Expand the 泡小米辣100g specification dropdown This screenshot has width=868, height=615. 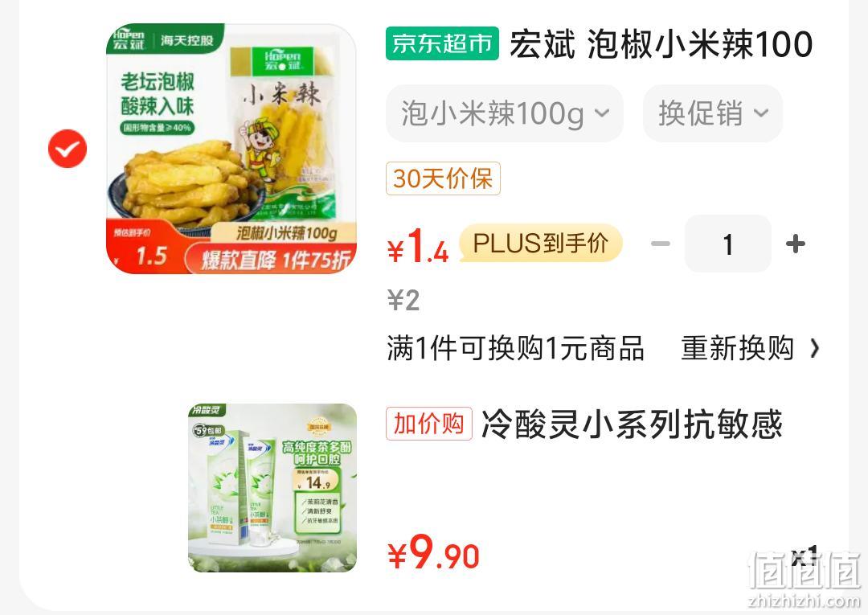pyautogui.click(x=504, y=113)
